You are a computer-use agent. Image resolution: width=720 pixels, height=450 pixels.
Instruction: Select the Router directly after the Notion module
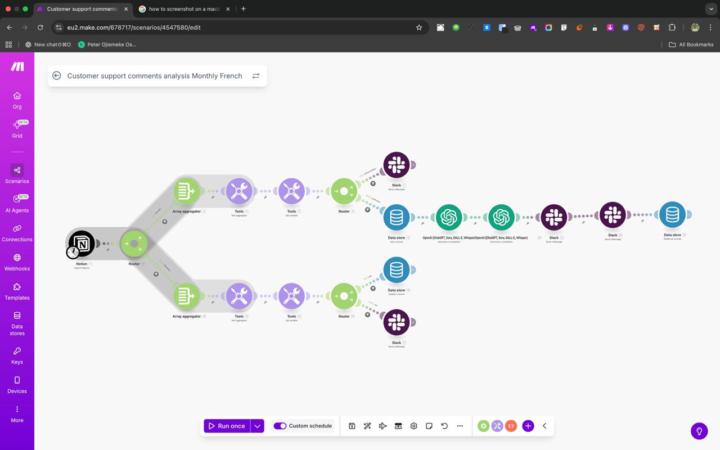click(x=134, y=243)
